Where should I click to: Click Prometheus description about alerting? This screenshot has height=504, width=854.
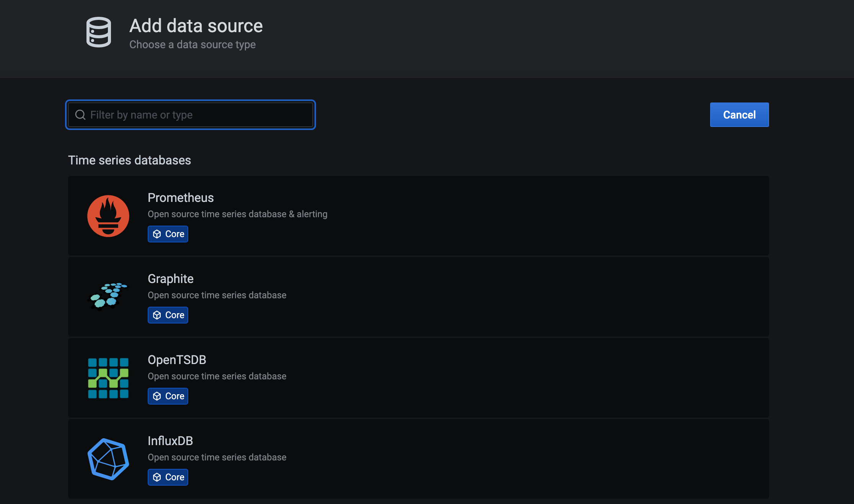click(x=237, y=214)
